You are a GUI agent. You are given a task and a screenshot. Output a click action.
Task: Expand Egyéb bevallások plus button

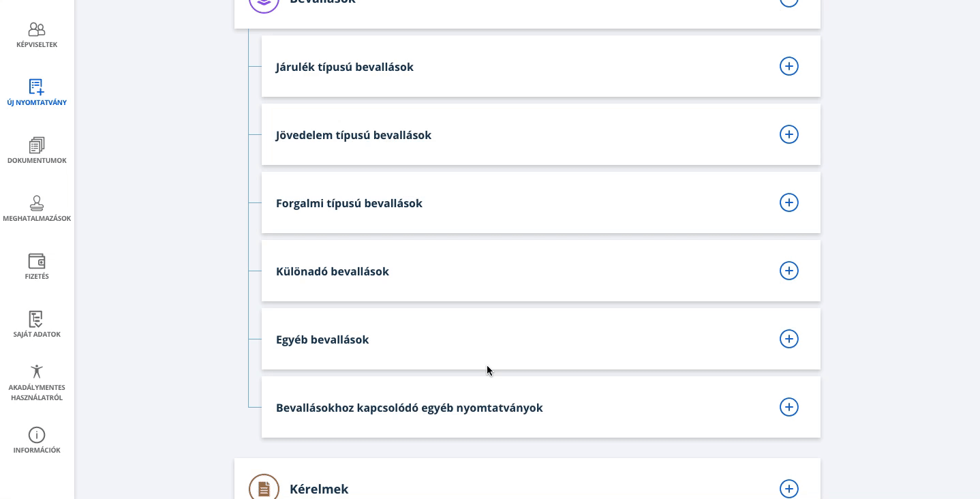(788, 339)
